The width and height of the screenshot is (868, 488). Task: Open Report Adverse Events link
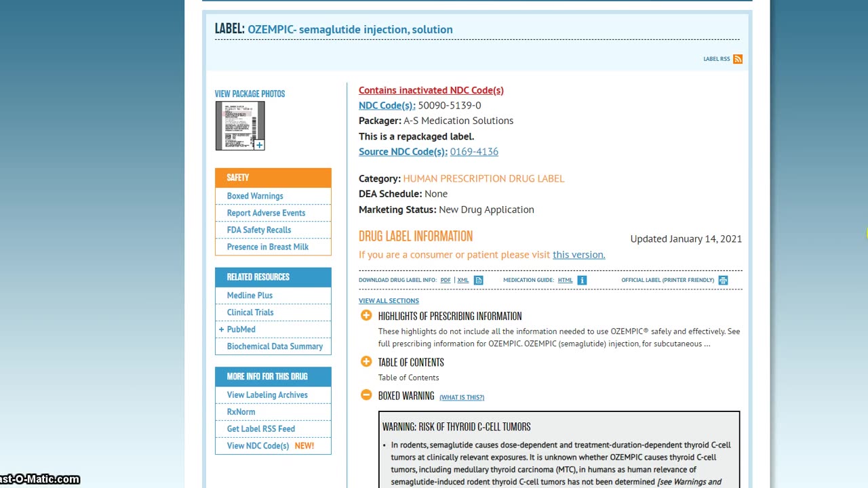(266, 213)
